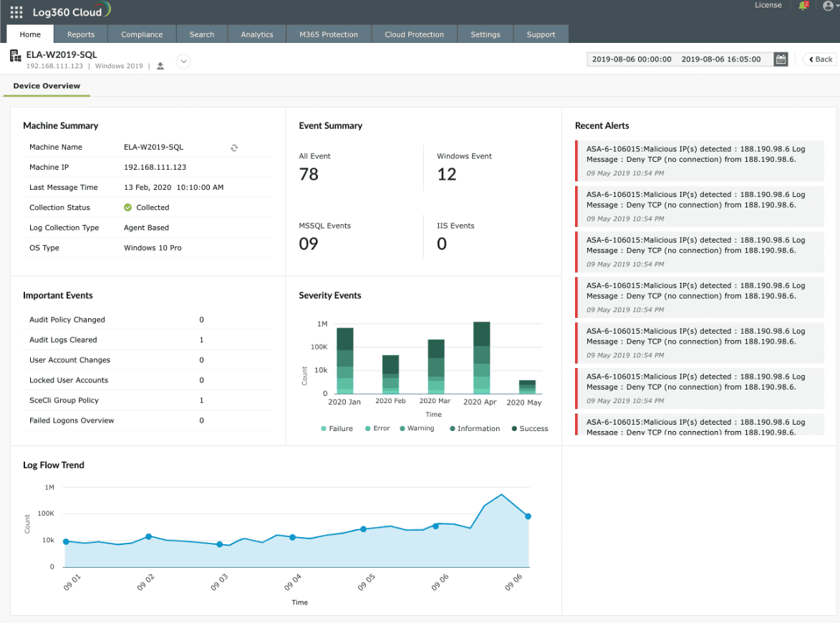This screenshot has height=623, width=840.
Task: Toggle the Failure legend item
Action: pyautogui.click(x=337, y=429)
